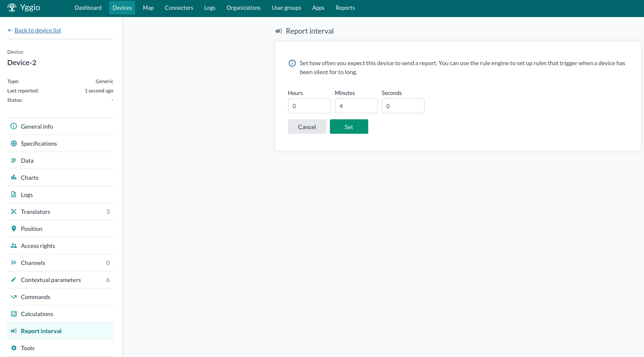Open the Commands sidebar item
Screen dimensions: 644x357
coord(35,297)
